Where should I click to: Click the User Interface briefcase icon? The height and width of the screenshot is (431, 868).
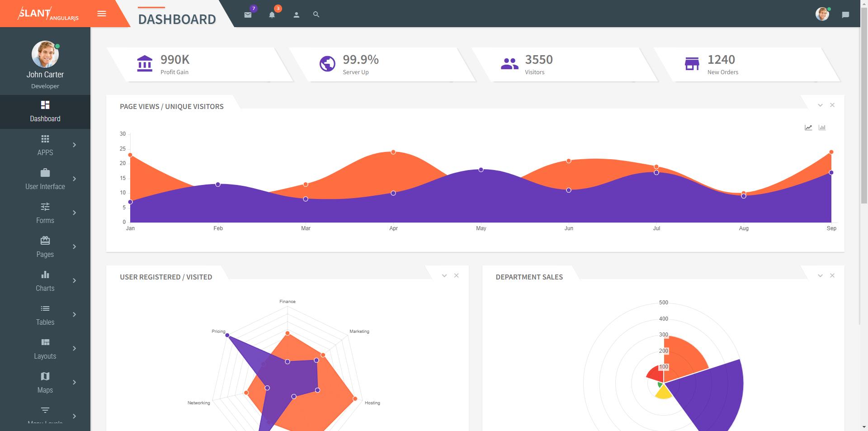(x=45, y=173)
